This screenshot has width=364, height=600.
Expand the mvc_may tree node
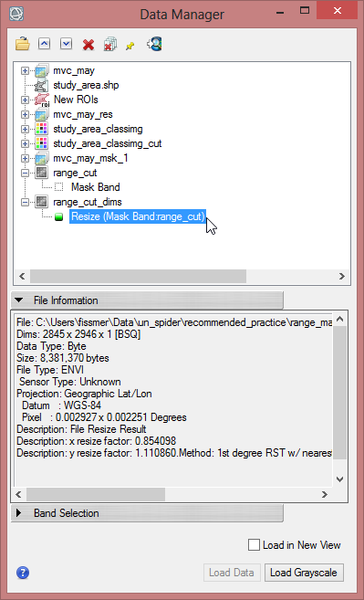click(x=26, y=71)
